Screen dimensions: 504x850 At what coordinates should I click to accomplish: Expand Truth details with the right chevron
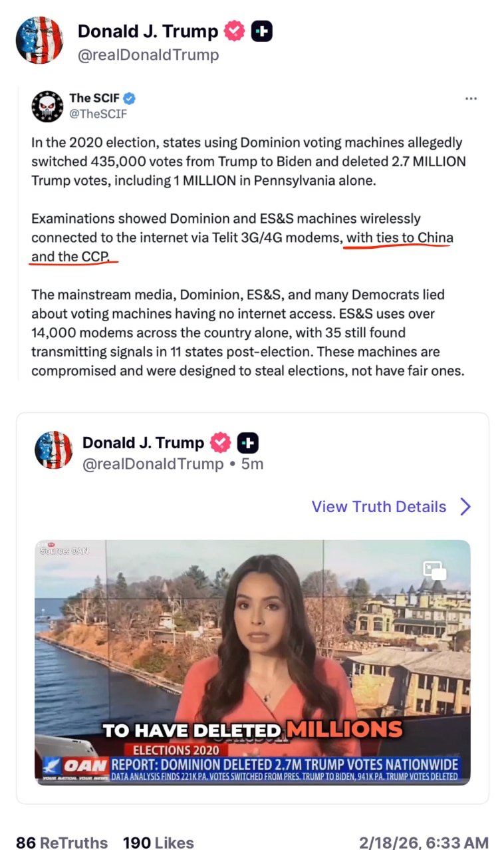[465, 507]
